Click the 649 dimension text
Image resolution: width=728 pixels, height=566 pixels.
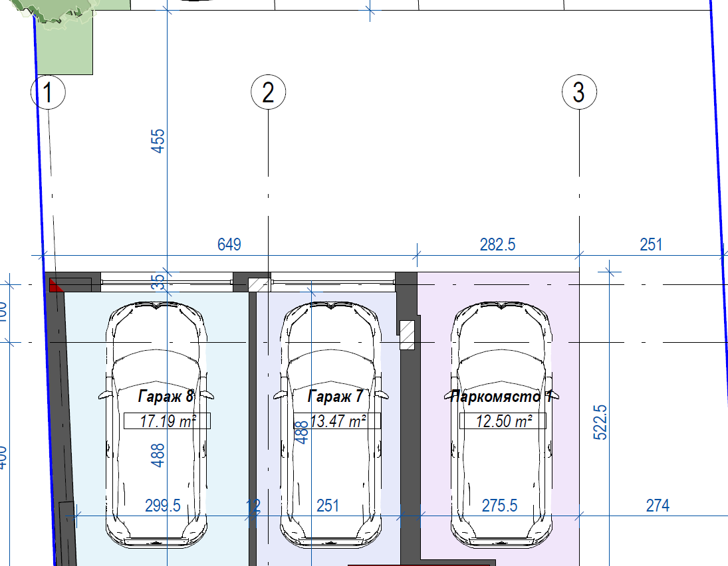pyautogui.click(x=229, y=244)
